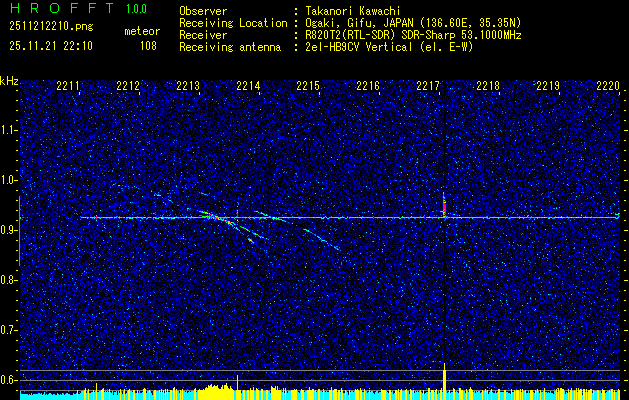
Task: Click the kHz axis unit label
Action: (x=9, y=81)
